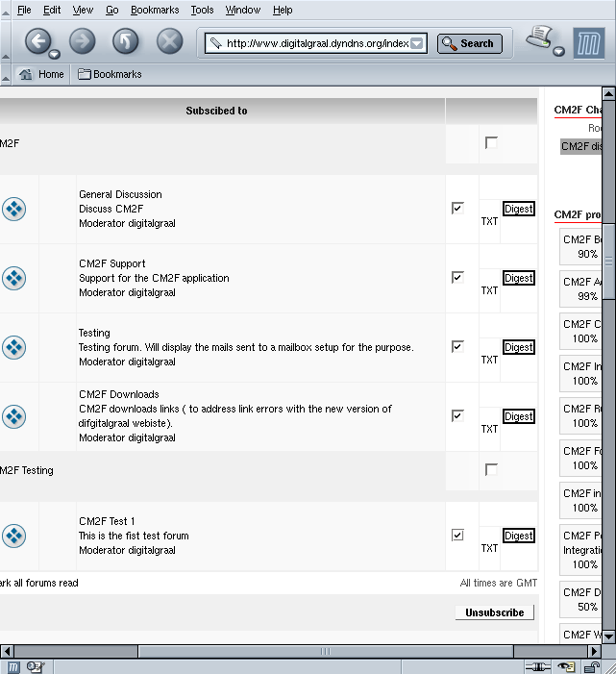Expand the Print options dropdown arrow
Image resolution: width=616 pixels, height=674 pixels.
pos(559,52)
